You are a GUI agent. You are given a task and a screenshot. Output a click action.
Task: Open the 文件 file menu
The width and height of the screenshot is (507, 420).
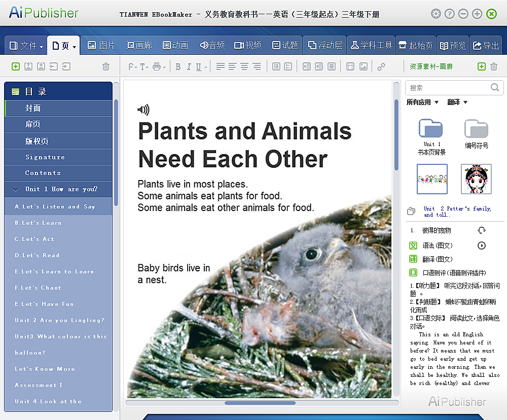pyautogui.click(x=26, y=46)
